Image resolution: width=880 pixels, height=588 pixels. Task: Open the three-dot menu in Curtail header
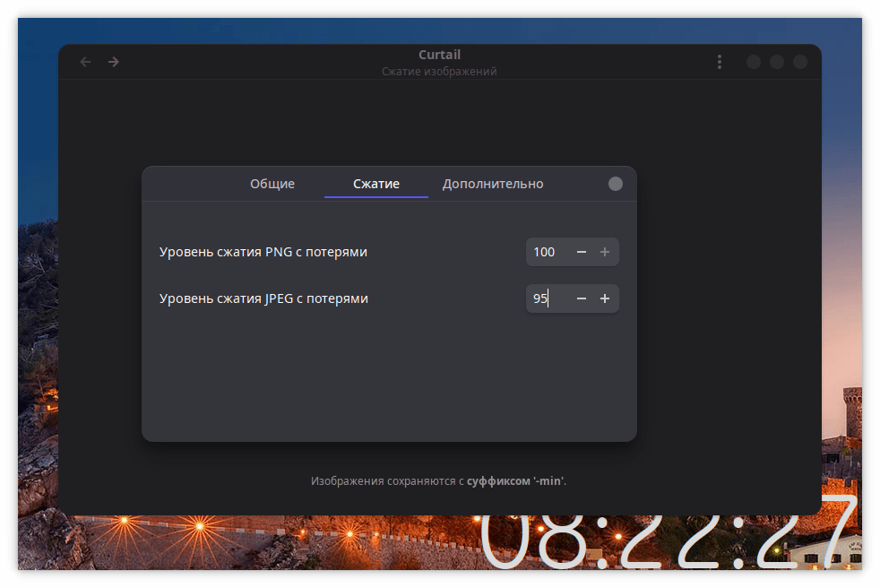click(x=720, y=62)
